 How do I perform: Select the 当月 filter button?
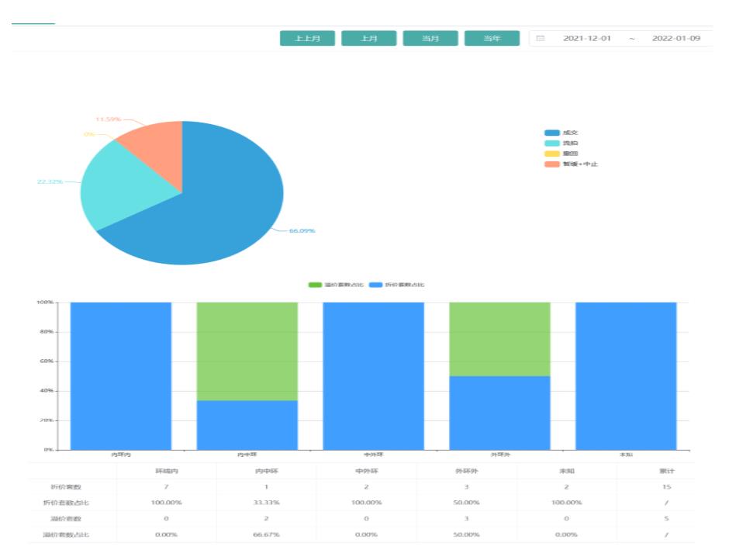(430, 39)
